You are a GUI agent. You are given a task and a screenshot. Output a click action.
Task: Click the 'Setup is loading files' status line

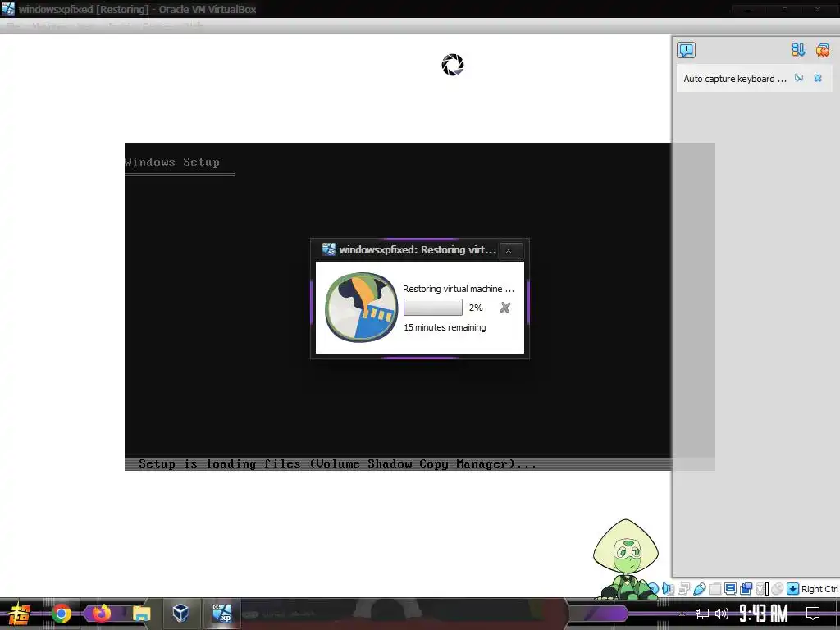click(x=337, y=464)
